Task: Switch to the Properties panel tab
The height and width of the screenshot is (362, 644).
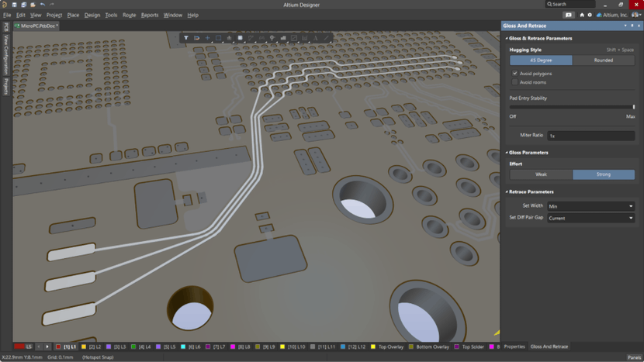Action: (514, 346)
